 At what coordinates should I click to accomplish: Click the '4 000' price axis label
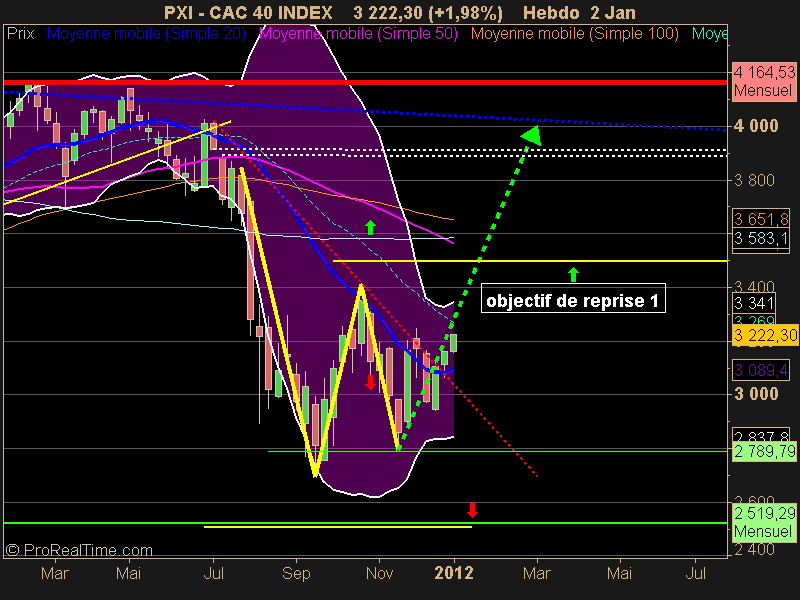tap(756, 126)
